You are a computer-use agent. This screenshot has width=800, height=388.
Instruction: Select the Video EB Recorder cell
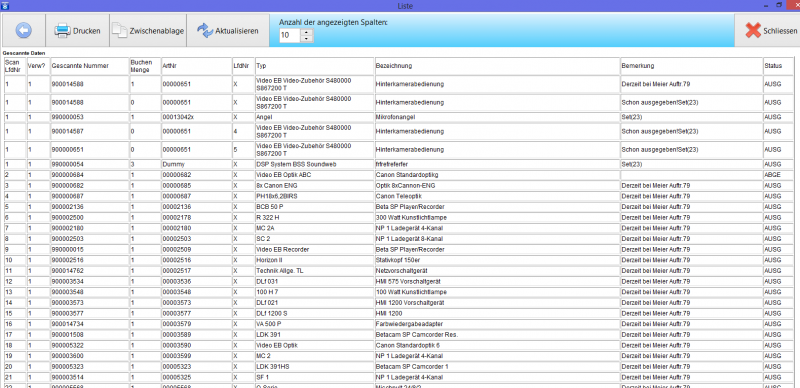315,250
